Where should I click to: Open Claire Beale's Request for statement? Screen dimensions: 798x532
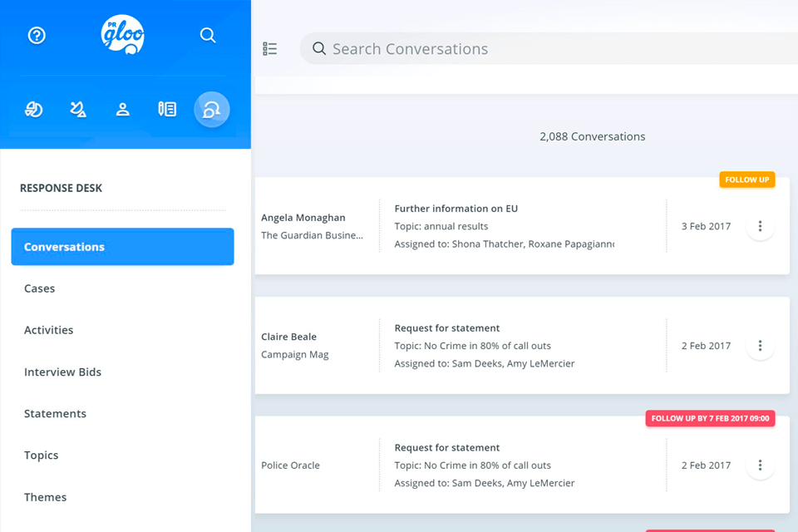tap(447, 328)
